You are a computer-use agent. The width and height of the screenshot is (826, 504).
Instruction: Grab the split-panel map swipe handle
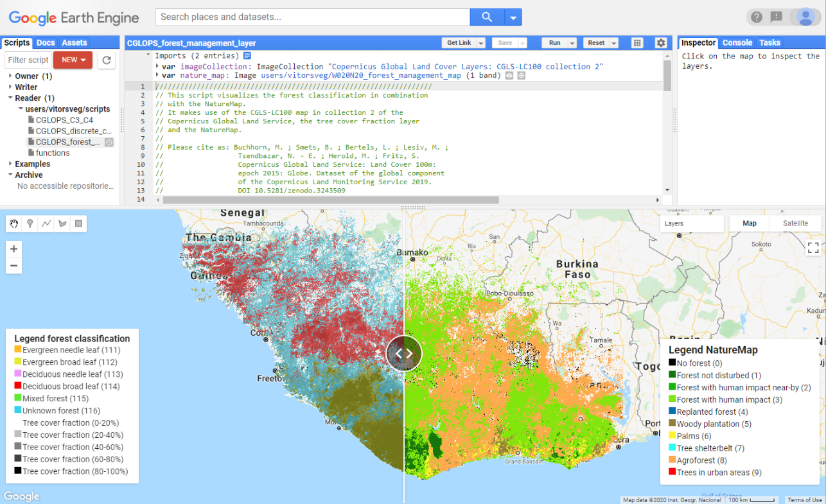(x=404, y=353)
